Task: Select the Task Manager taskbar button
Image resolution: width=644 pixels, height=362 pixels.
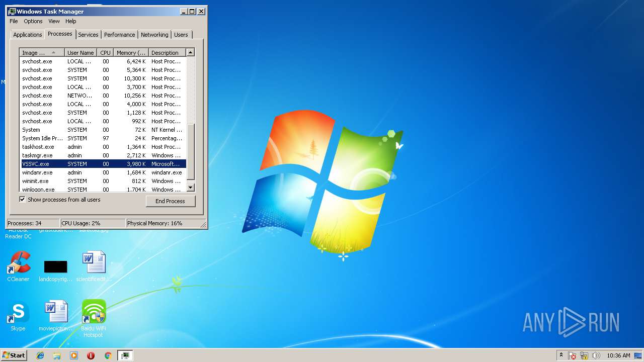Action: click(x=125, y=355)
